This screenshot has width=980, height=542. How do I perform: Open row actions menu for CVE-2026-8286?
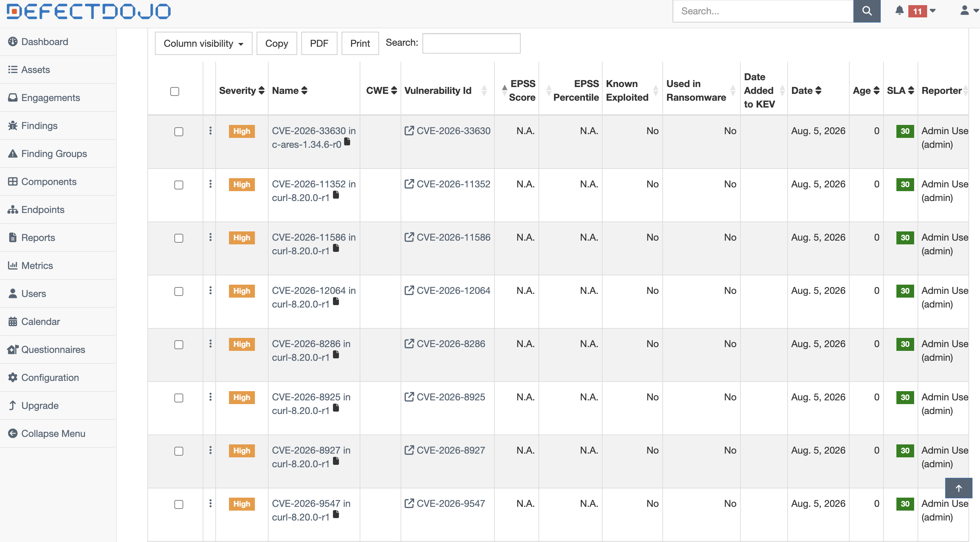click(x=211, y=344)
